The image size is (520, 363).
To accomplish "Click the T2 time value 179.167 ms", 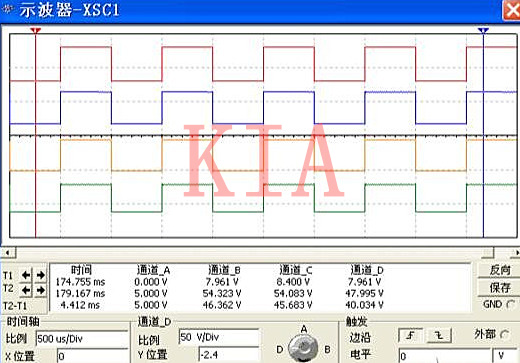I will [80, 293].
